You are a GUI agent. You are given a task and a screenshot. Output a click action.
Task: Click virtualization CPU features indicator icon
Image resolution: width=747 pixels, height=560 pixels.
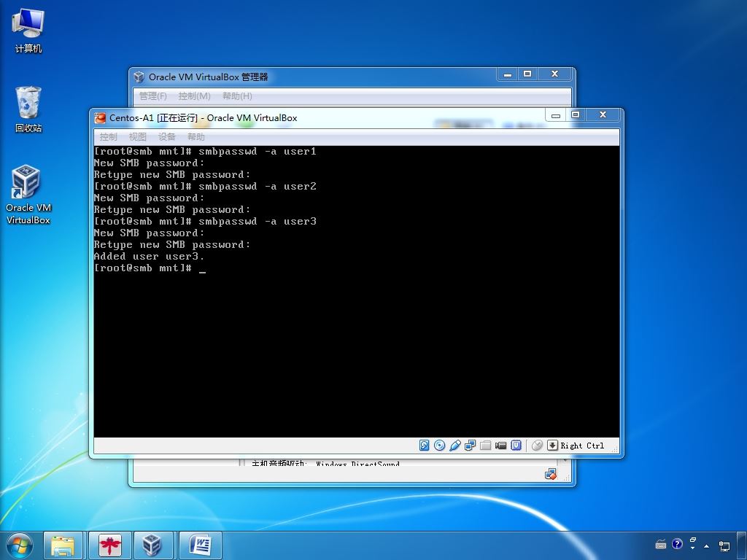[x=516, y=446]
